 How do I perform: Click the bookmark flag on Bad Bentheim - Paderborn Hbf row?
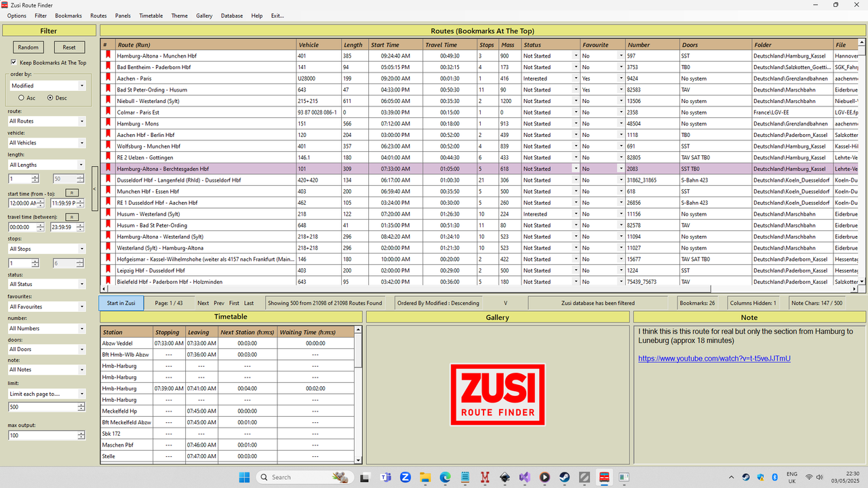point(107,67)
